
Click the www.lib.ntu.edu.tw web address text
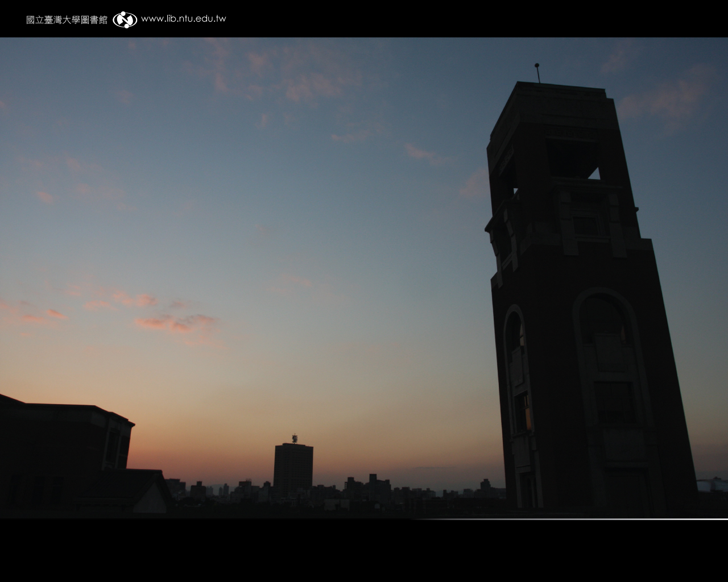[x=183, y=19]
